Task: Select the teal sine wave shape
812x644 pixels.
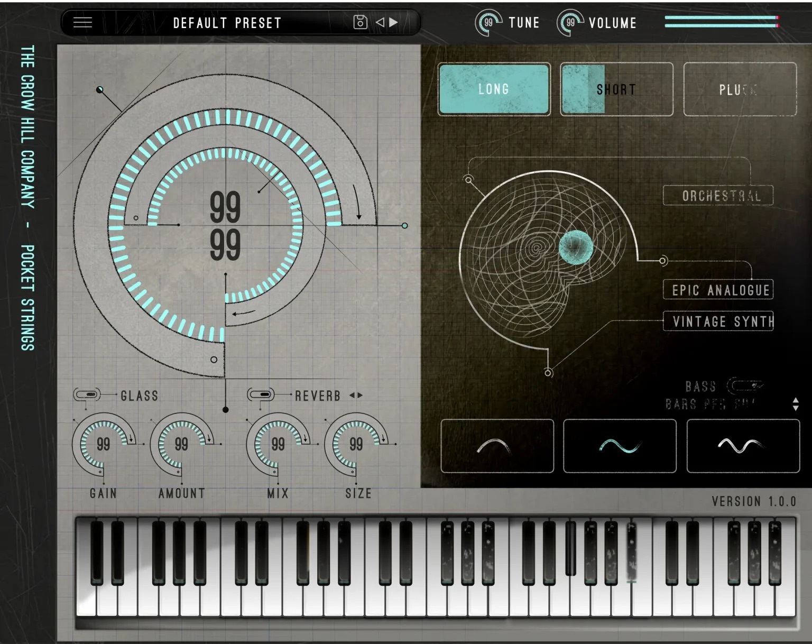Action: pyautogui.click(x=620, y=446)
